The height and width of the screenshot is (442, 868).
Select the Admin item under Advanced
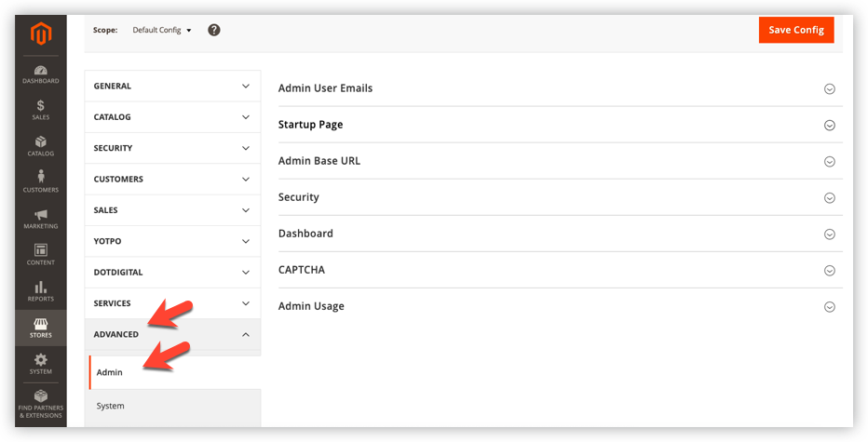click(175, 372)
